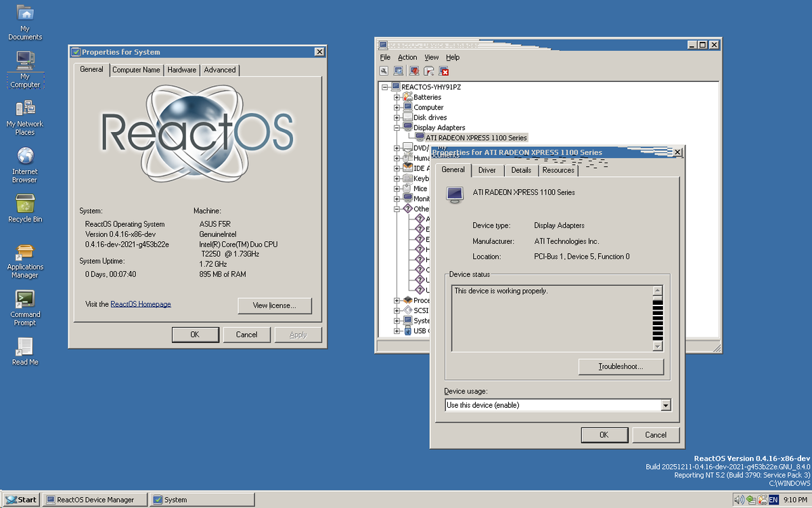Open the Read Me desktop icon

click(x=25, y=346)
